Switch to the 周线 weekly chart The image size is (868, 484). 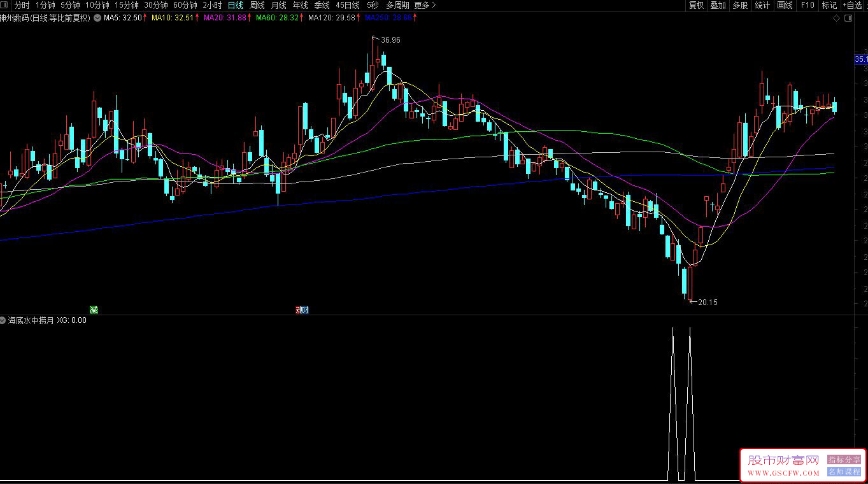(257, 5)
